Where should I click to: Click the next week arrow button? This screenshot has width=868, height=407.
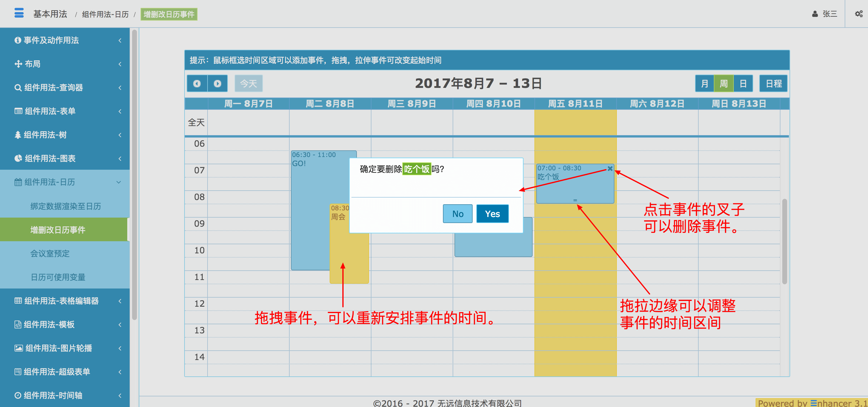point(217,83)
